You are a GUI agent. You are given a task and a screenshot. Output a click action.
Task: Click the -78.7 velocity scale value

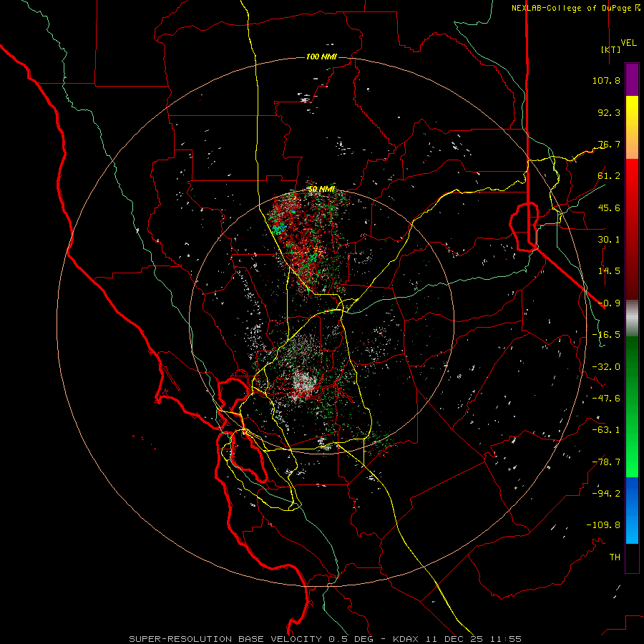606,462
